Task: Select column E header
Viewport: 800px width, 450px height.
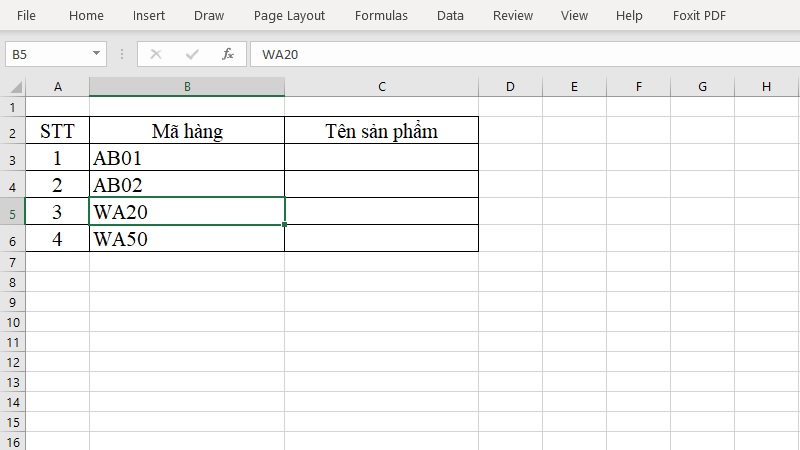Action: [574, 87]
